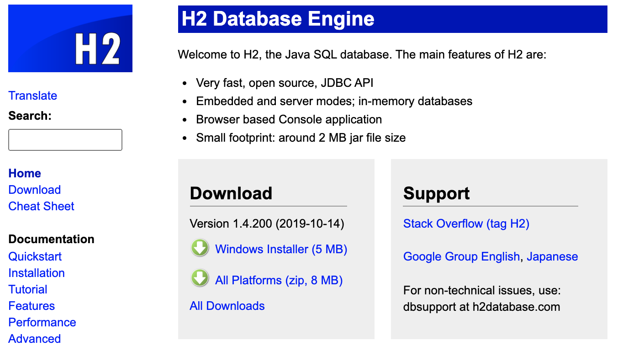The image size is (644, 362).
Task: Visit Stack Overflow (tag H2) link
Action: click(x=466, y=224)
